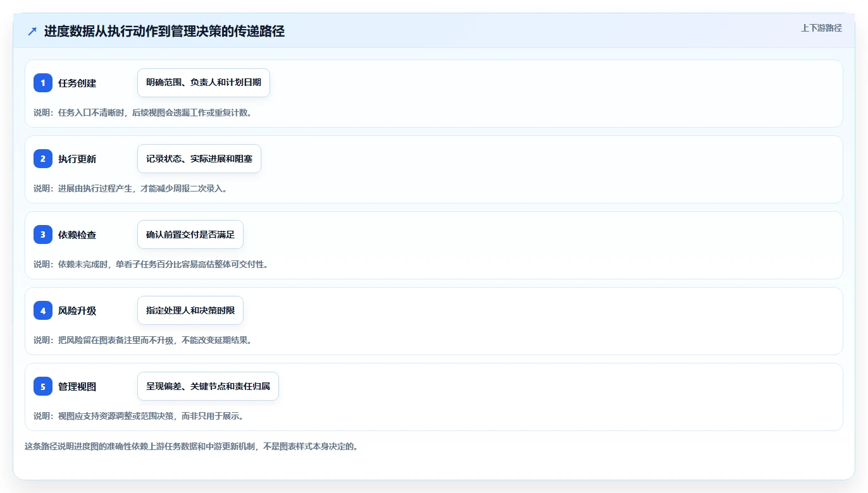Click the title 进度数据从执行动作到管理决策的传递路径
The height and width of the screenshot is (493, 868).
(x=164, y=31)
